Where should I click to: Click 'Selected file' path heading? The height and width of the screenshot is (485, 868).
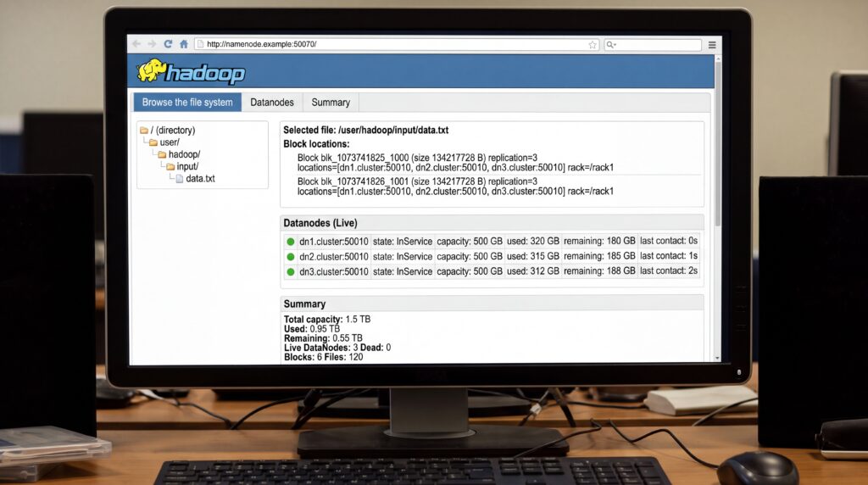[x=366, y=130]
